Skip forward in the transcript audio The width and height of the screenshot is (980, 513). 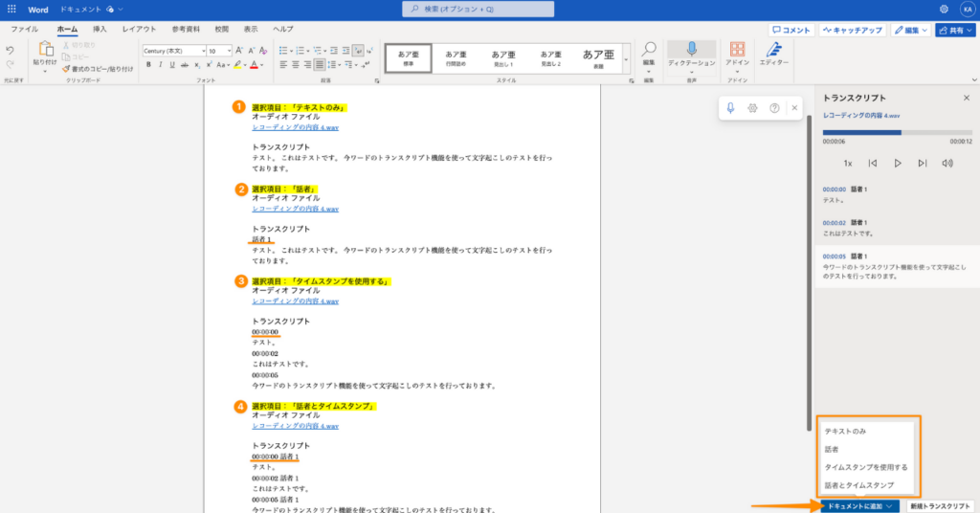[x=923, y=164]
